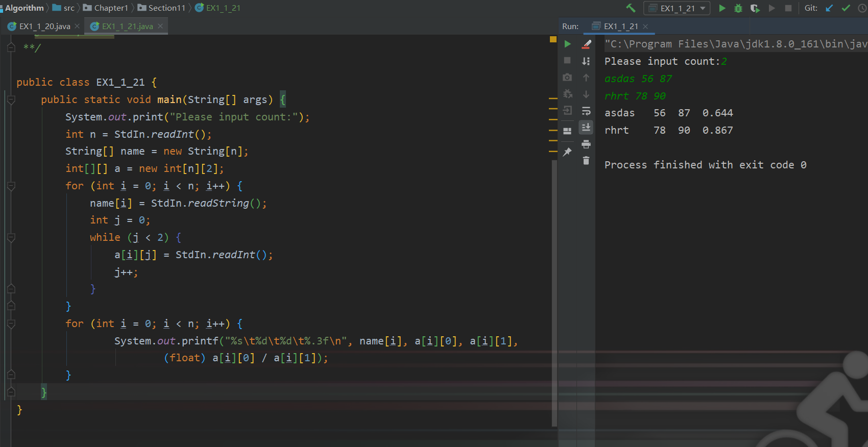The image size is (868, 447).
Task: Close the EX1_1_21 Run tab
Action: click(x=645, y=27)
